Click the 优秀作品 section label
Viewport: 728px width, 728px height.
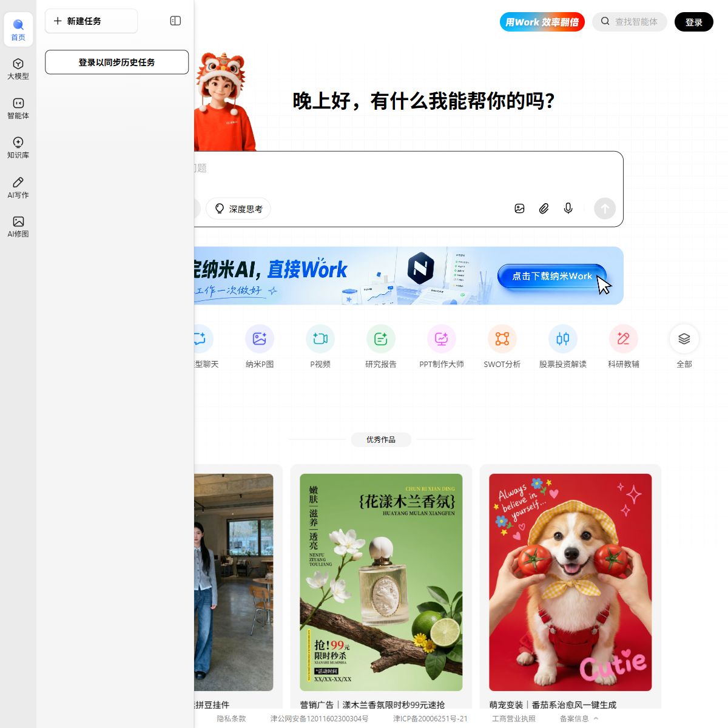[381, 439]
